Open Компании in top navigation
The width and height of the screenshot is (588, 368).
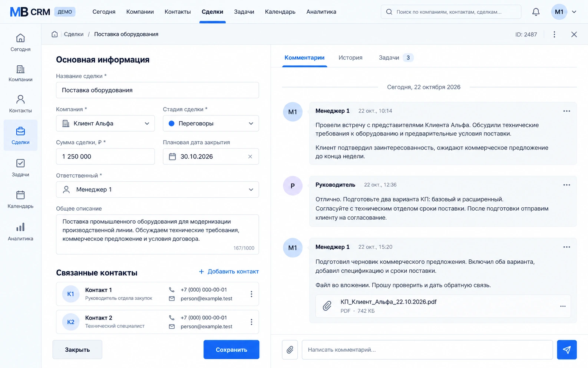[x=140, y=12]
